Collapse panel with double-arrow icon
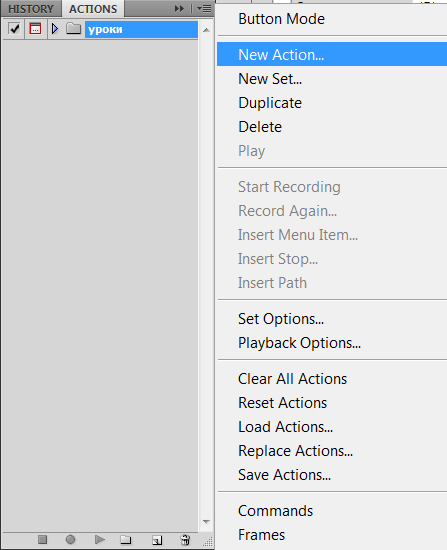This screenshot has width=447, height=550. [x=179, y=8]
